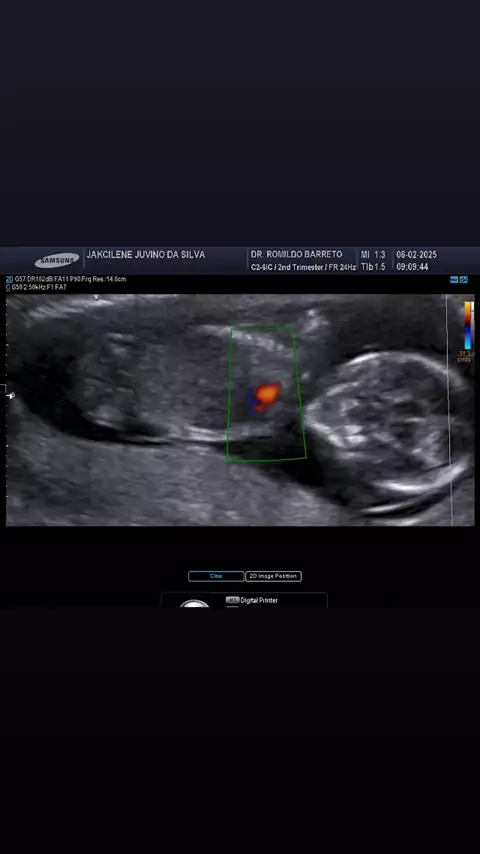Click the green color Doppler ROI box border
Viewport: 480px width, 854px height.
click(266, 394)
